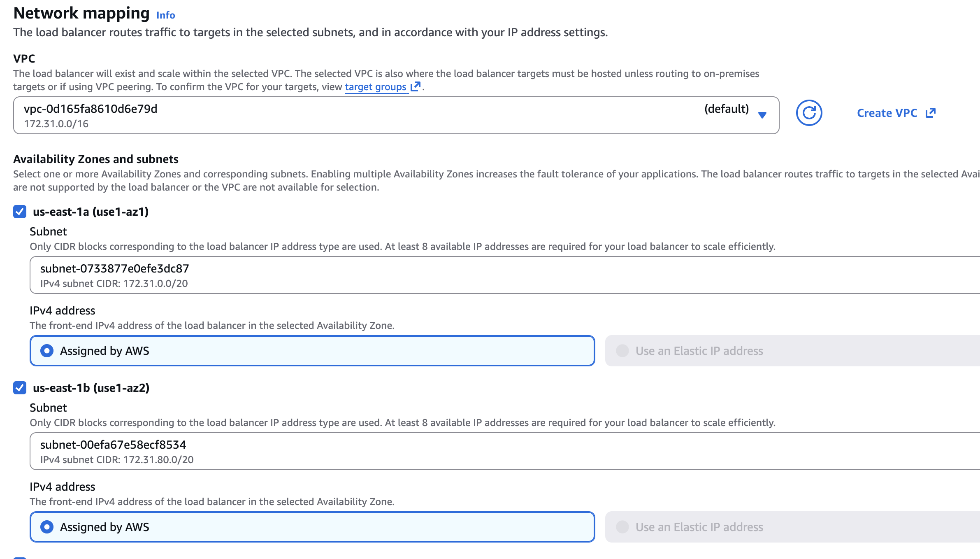
Task: Open the Create VPC link
Action: pyautogui.click(x=887, y=113)
